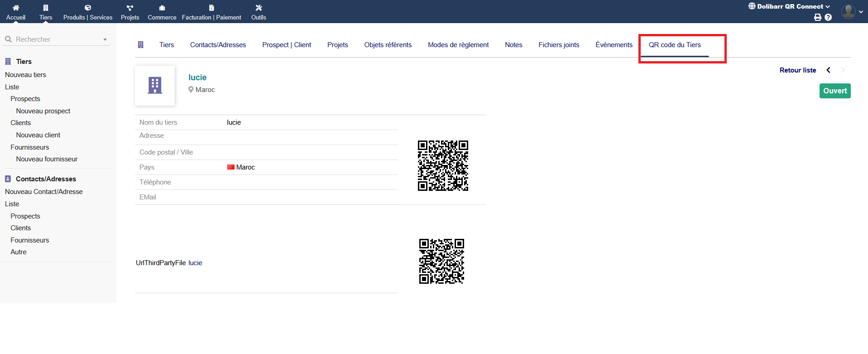Switch to the Contacts/Adresses tab
Screen dimensions: 868x354
pos(218,45)
